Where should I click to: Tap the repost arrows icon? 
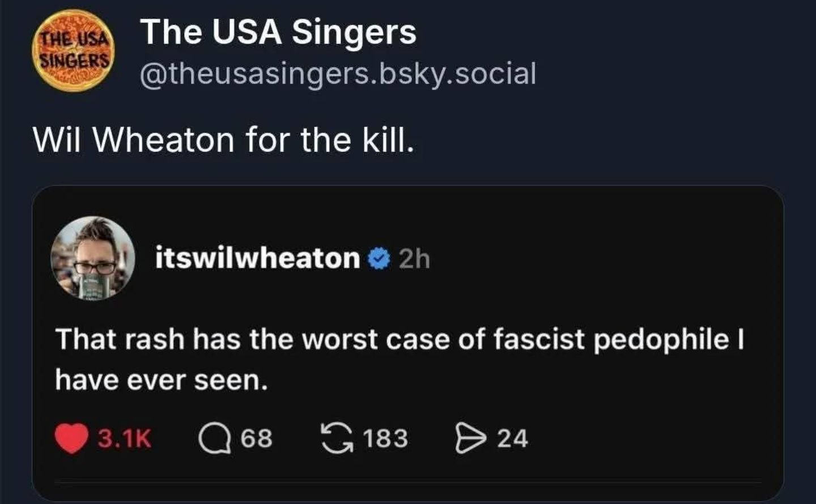point(336,438)
